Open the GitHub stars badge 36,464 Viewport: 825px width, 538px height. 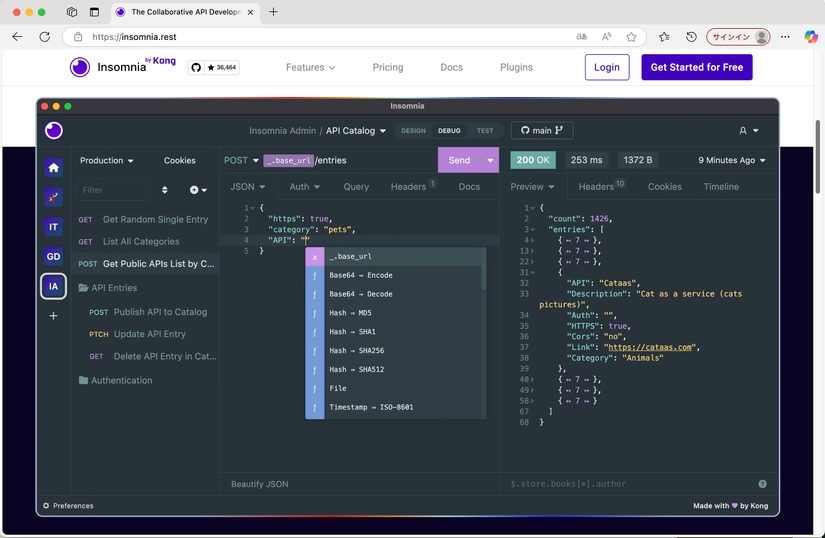(x=214, y=67)
